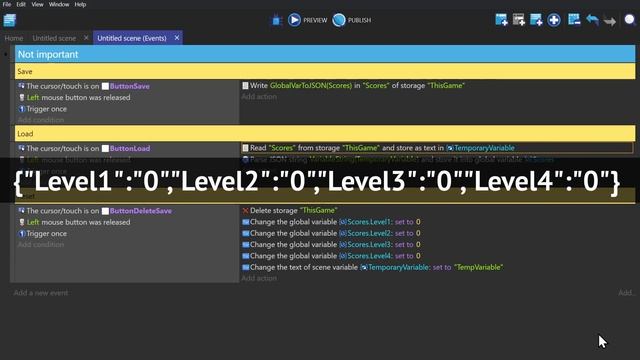Switch to the Untitled scene tab
Image resolution: width=640 pixels, height=360 pixels.
pos(54,38)
